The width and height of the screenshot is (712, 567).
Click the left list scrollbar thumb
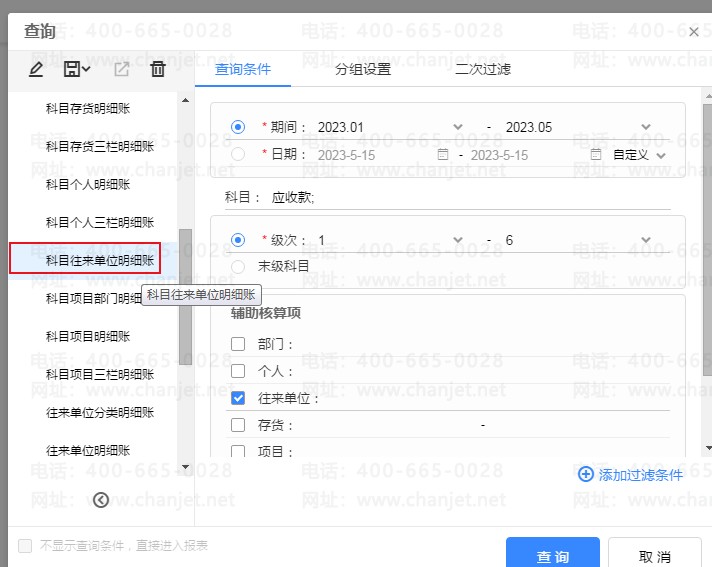tap(185, 297)
